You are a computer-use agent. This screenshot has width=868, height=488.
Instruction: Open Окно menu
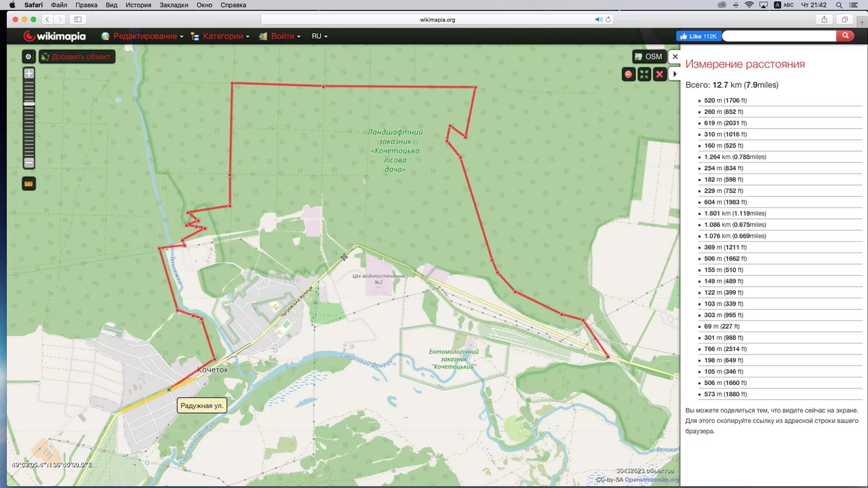point(204,5)
